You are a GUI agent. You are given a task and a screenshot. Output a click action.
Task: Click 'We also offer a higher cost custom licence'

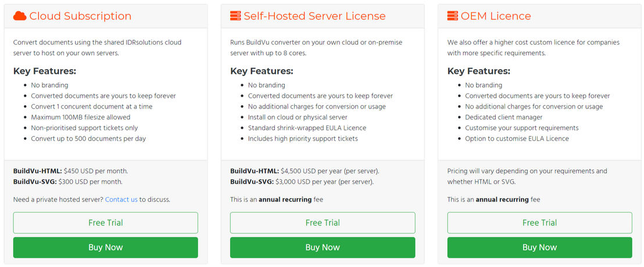click(x=534, y=48)
